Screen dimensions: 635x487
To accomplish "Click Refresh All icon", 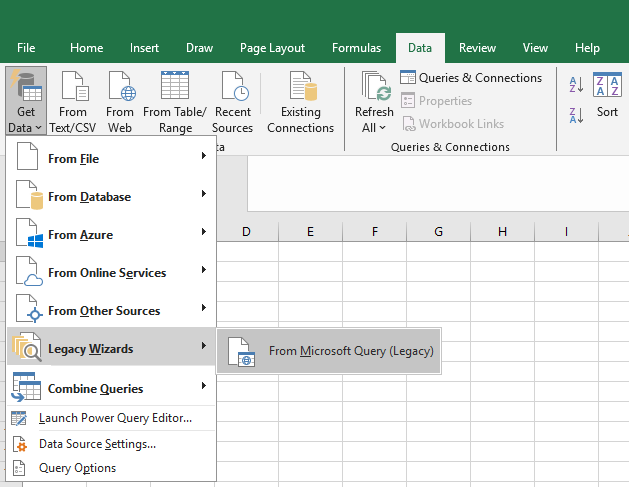I will point(376,86).
